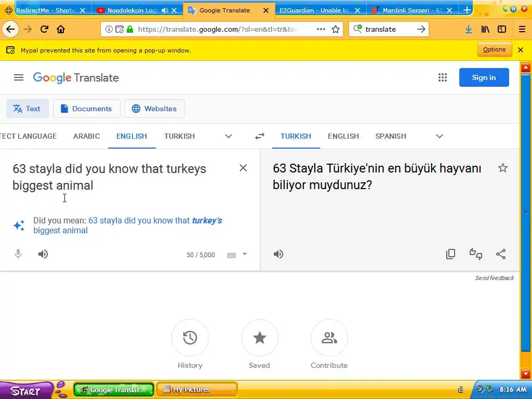Listen to the source text

43,254
